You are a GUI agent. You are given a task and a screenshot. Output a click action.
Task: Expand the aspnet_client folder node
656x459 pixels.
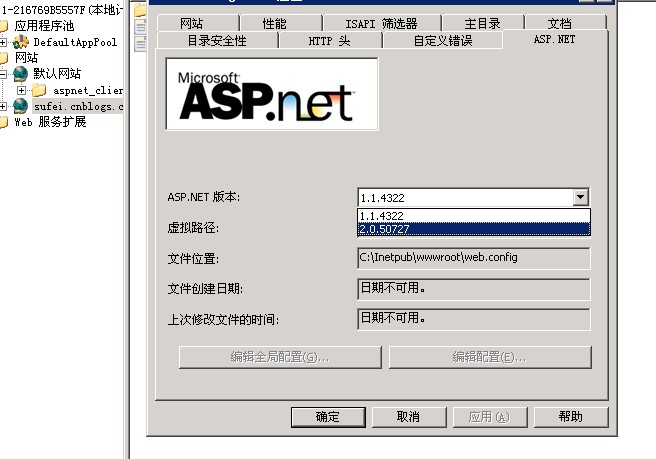21,90
